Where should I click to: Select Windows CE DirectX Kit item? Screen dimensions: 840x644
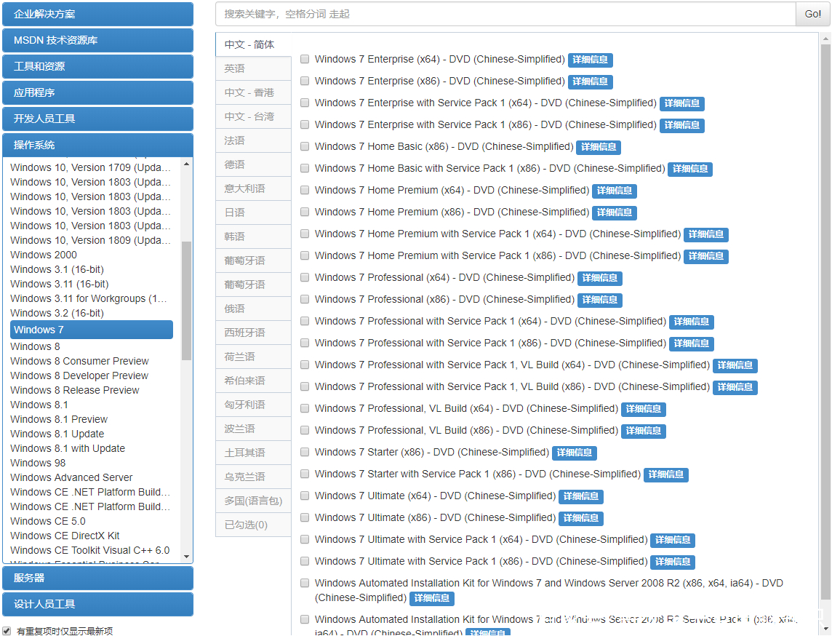pyautogui.click(x=65, y=536)
